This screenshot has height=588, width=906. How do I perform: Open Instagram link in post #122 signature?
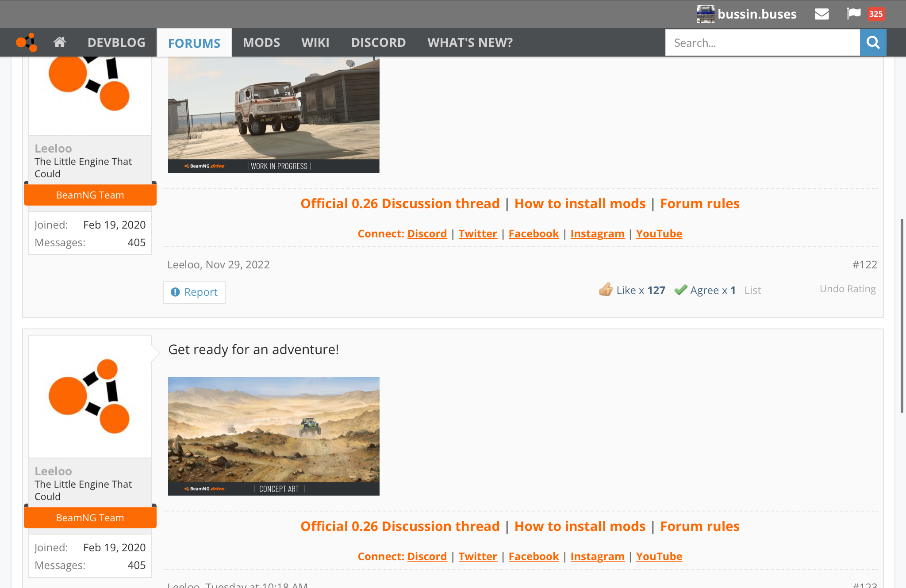coord(597,233)
